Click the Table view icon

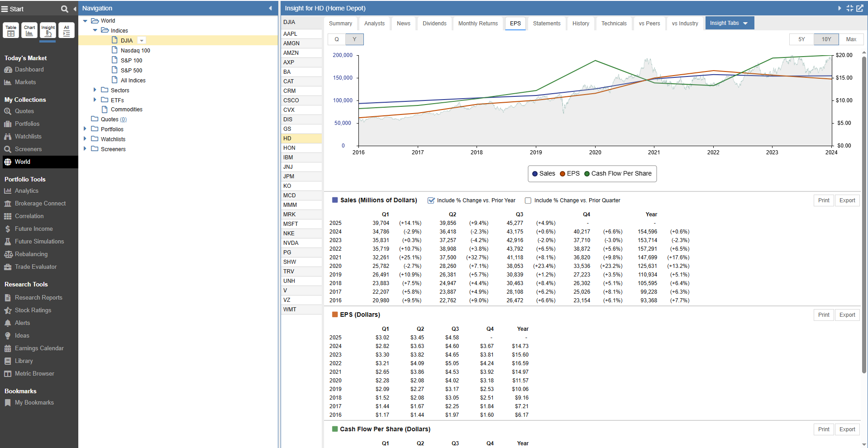tap(11, 30)
